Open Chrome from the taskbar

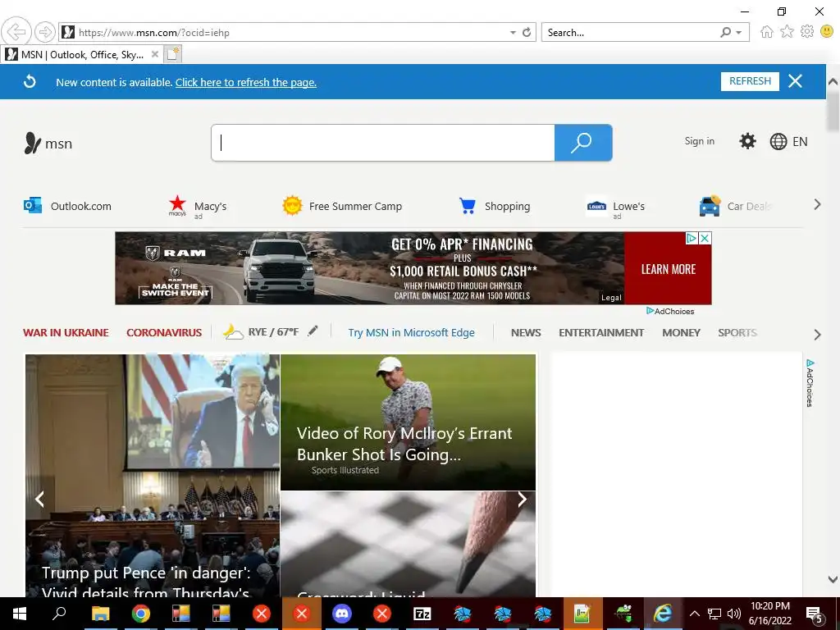[x=141, y=614]
